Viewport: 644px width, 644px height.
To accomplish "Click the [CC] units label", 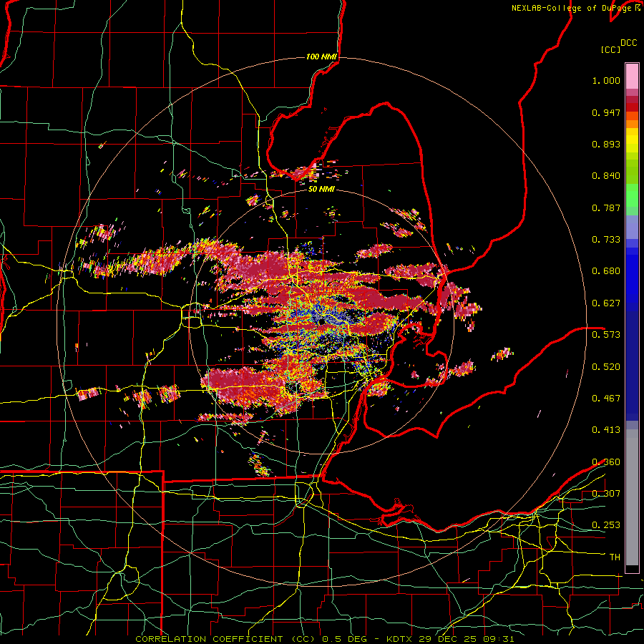I will 610,49.
